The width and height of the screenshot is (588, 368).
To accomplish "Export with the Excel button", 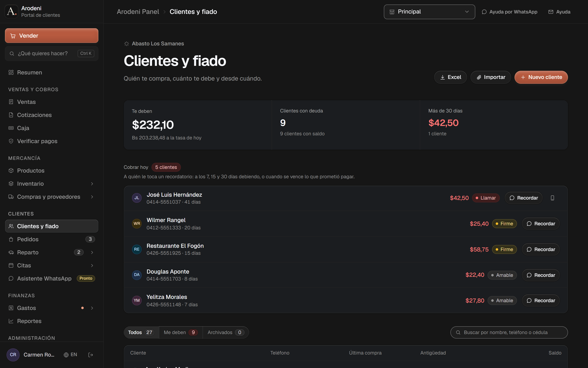I will pyautogui.click(x=450, y=77).
